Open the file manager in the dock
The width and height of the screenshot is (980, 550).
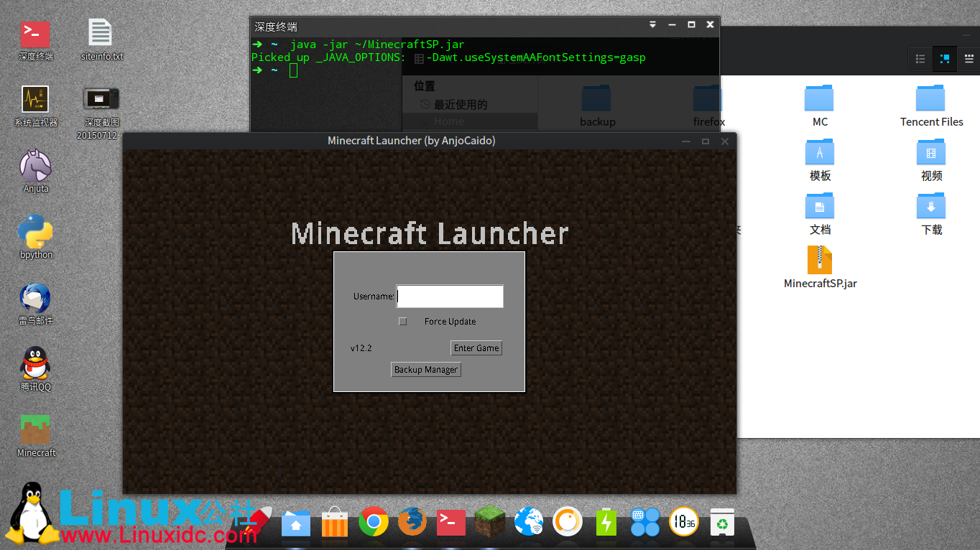(x=295, y=523)
